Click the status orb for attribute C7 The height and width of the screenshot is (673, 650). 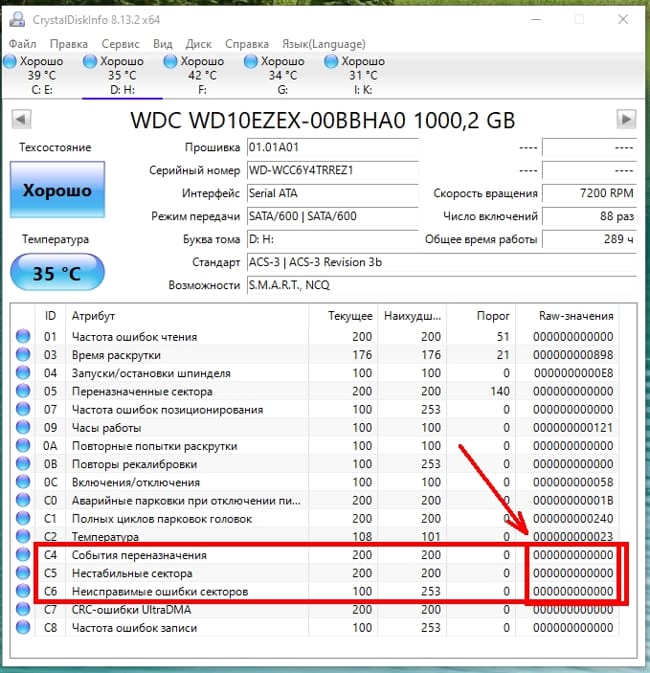pyautogui.click(x=23, y=609)
